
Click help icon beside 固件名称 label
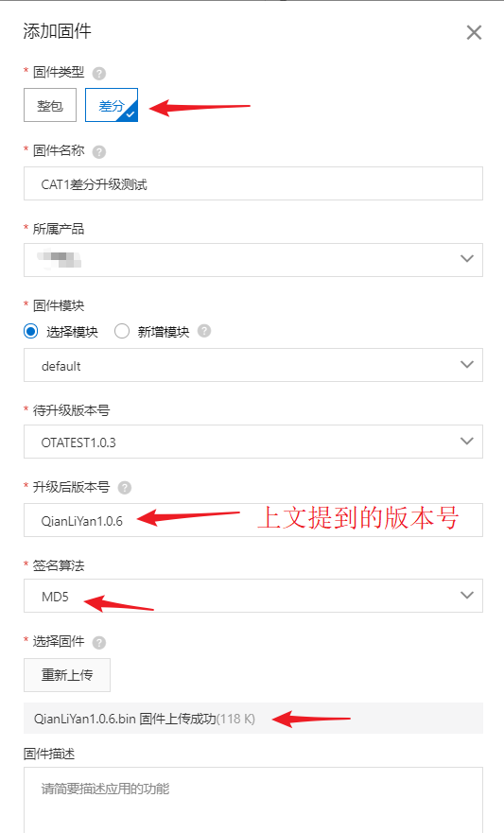98,152
